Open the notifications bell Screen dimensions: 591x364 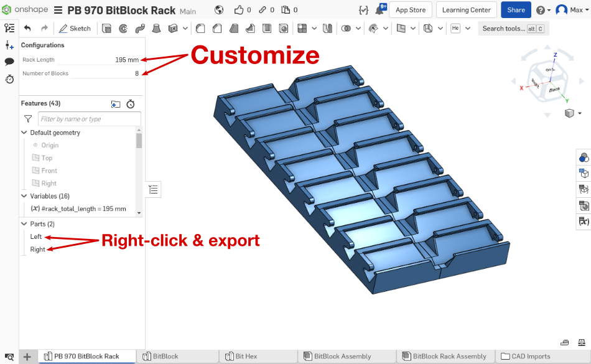pos(380,10)
